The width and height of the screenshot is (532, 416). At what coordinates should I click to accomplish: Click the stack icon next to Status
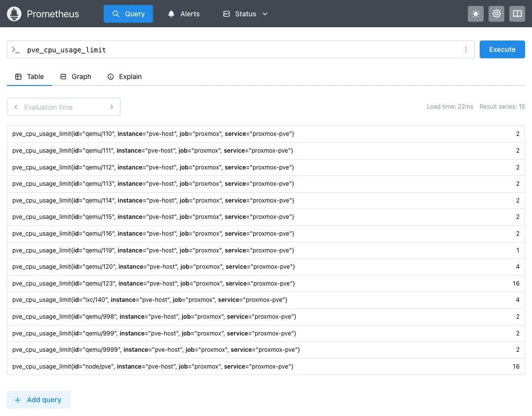tap(227, 14)
